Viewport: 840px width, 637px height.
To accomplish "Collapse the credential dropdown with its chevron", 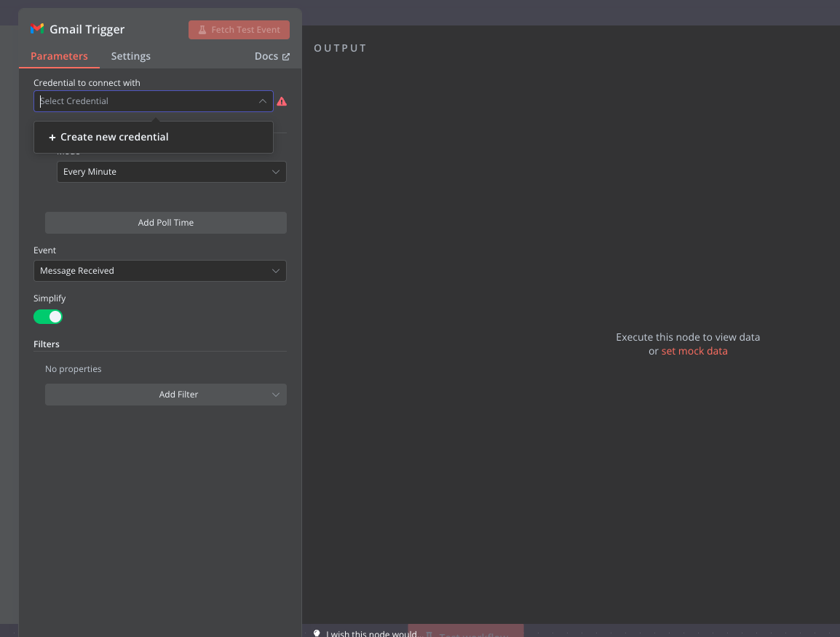I will coord(263,101).
